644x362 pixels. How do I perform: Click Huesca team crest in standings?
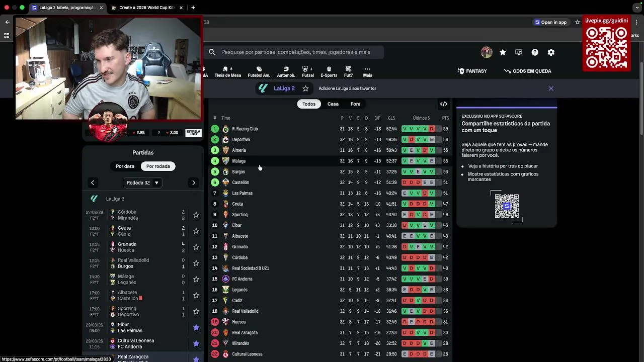click(225, 322)
